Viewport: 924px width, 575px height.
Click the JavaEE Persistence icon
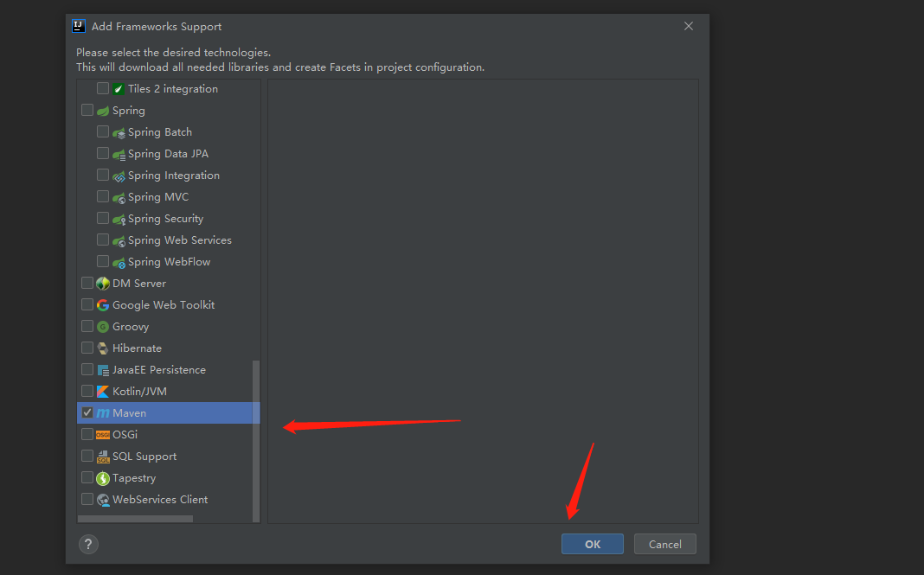[103, 370]
